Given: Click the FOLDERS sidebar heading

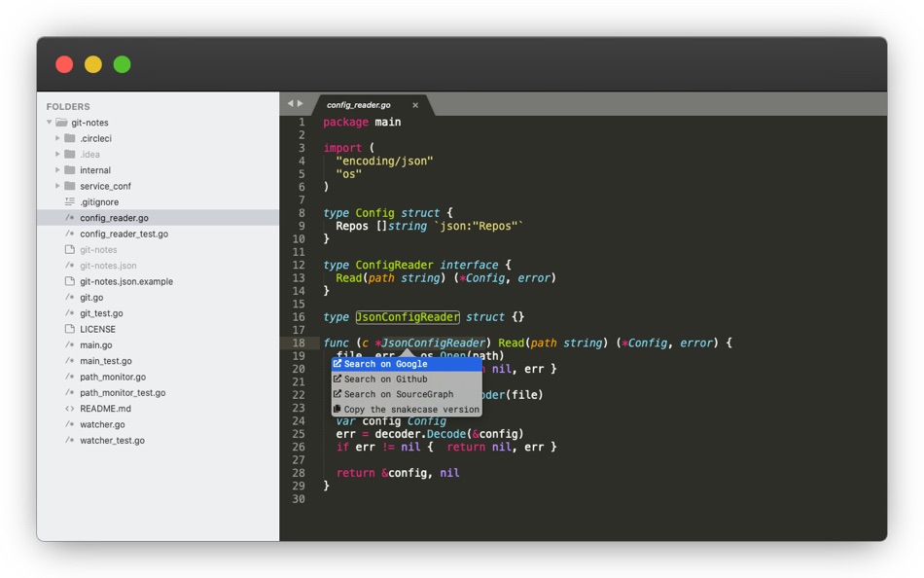Looking at the screenshot, I should [68, 107].
